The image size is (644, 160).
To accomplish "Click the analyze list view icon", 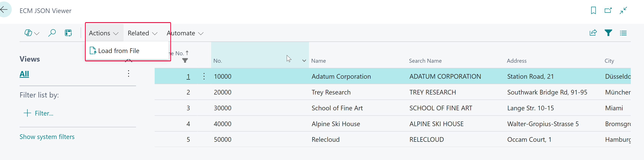I will (68, 33).
